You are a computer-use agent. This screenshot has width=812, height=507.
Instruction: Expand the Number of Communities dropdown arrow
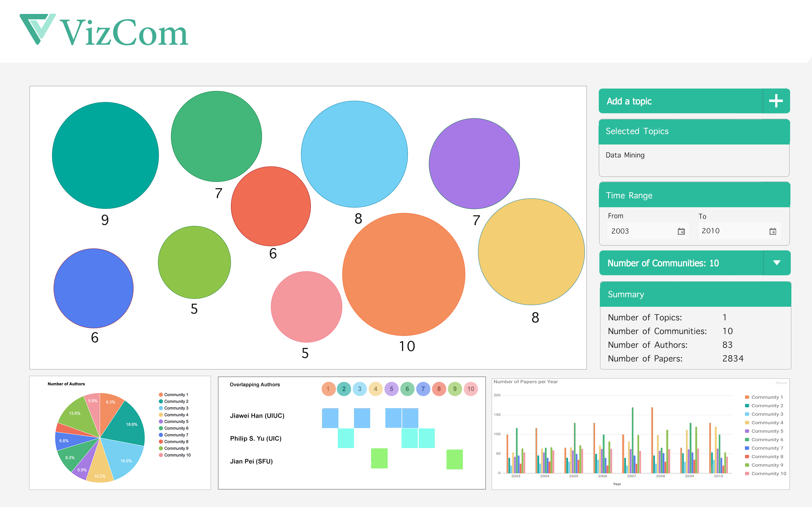coord(776,263)
